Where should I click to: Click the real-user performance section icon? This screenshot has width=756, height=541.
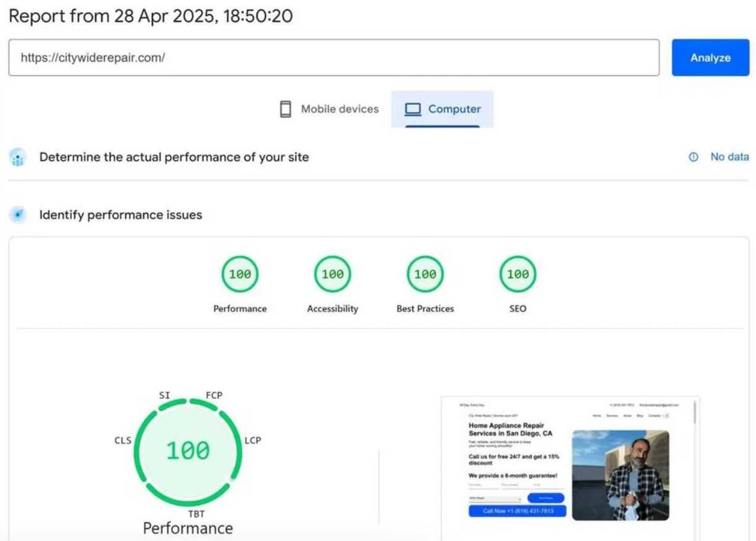18,157
